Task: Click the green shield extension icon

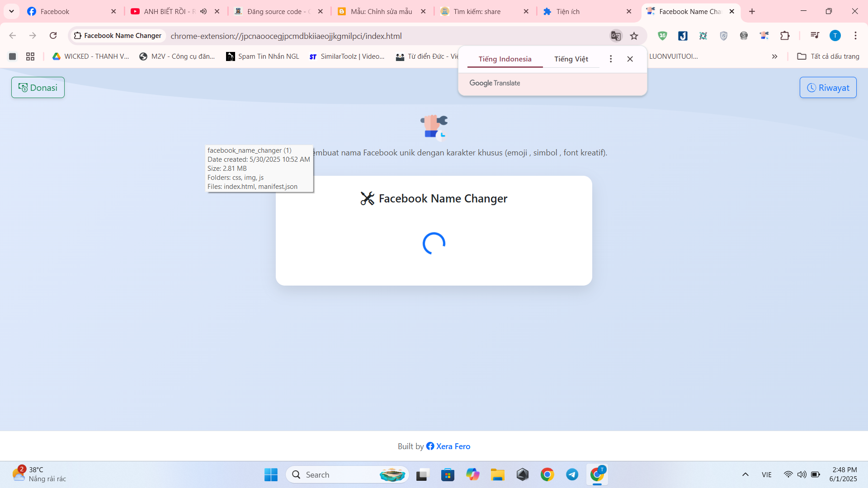Action: pyautogui.click(x=662, y=36)
